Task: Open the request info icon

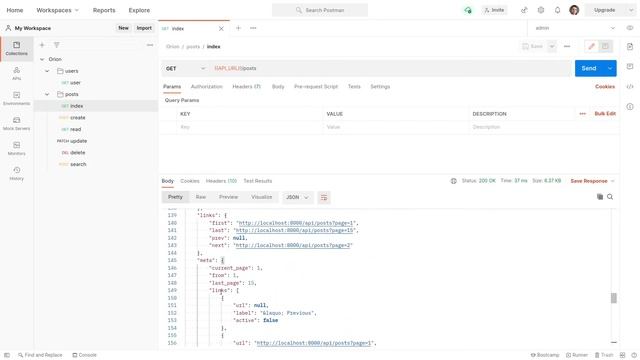Action: click(630, 107)
